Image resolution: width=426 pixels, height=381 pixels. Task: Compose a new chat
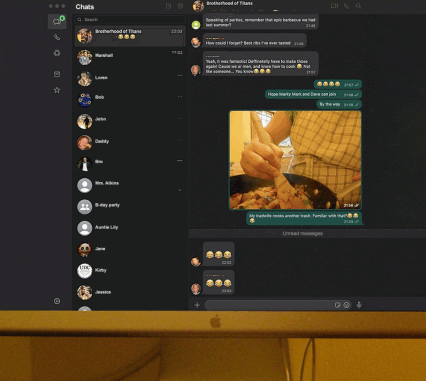(168, 6)
